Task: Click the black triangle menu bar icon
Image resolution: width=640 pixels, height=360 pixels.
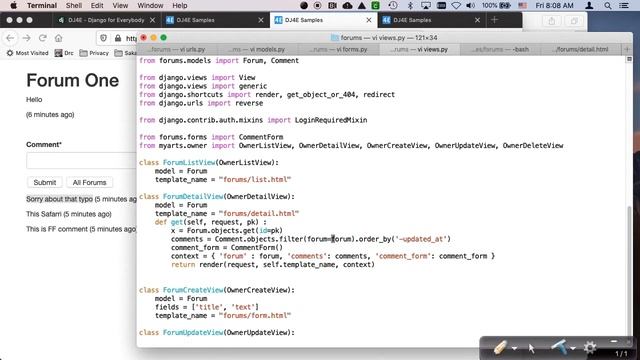Action: [362, 6]
